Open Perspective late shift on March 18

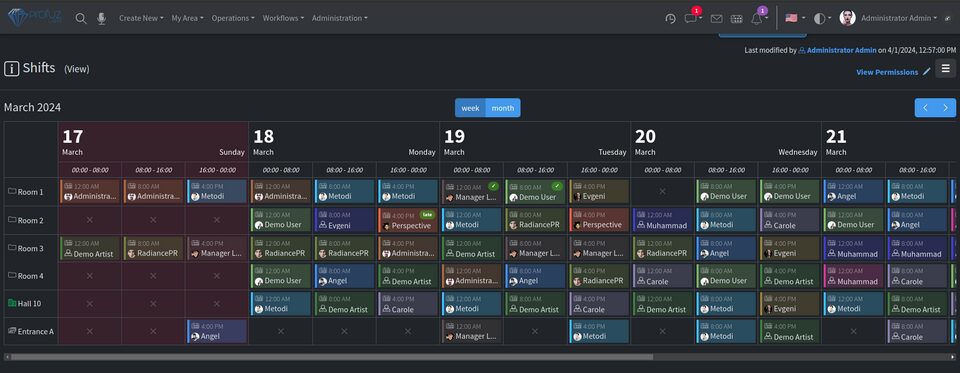(408, 220)
